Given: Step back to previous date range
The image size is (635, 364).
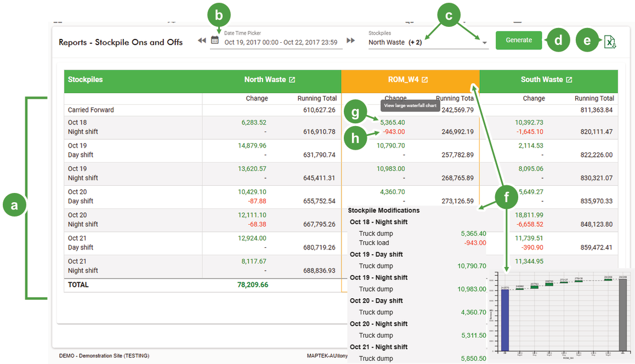Looking at the screenshot, I should point(202,41).
